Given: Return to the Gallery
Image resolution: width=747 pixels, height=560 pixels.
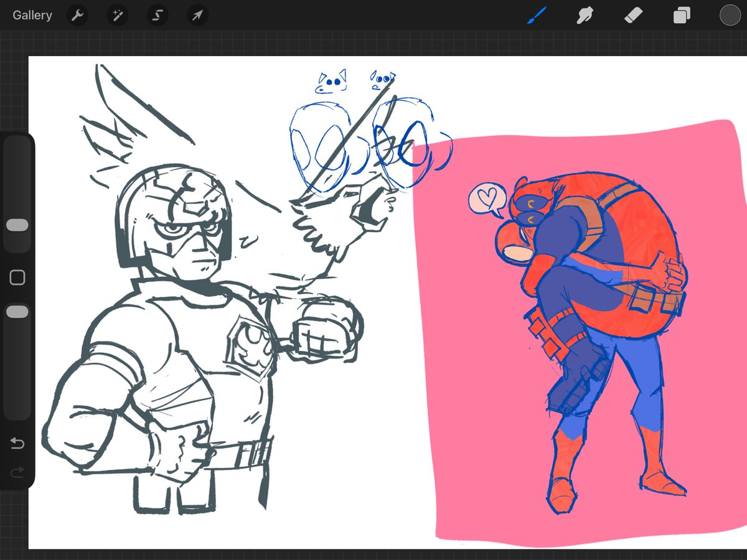Looking at the screenshot, I should coord(32,15).
